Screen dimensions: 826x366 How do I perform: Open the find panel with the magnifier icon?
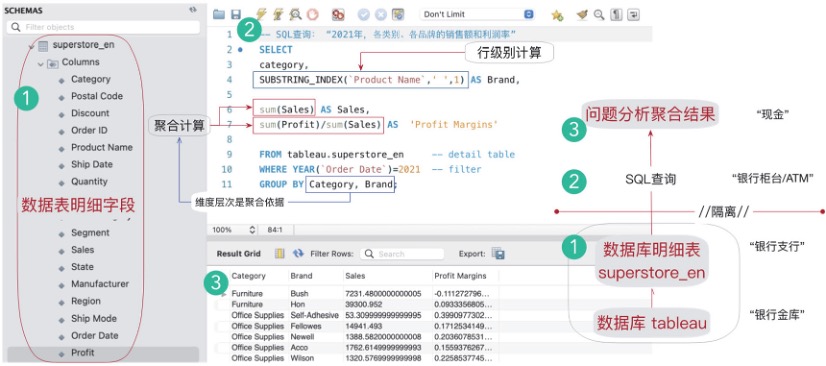[598, 15]
